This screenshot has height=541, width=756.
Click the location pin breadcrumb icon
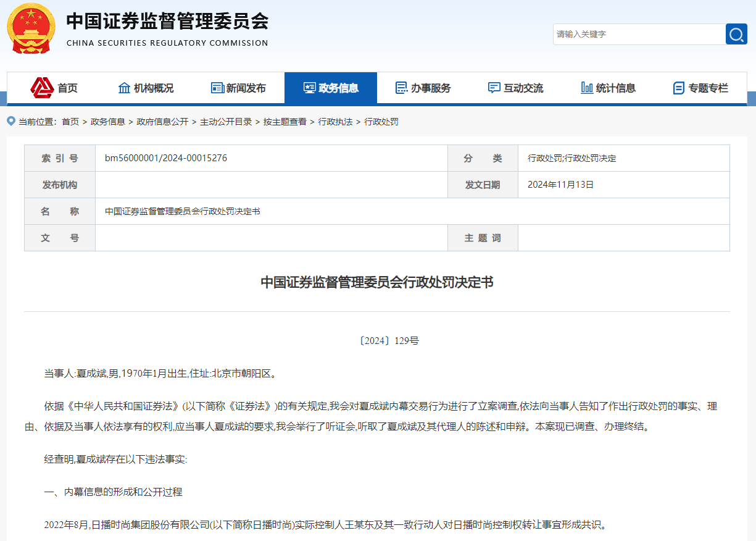[x=11, y=121]
